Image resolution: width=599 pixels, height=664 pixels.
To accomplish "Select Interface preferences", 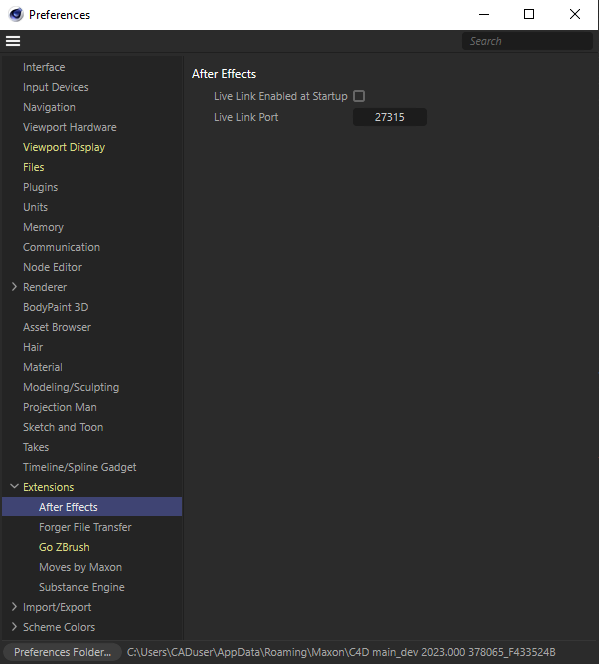I will [x=44, y=67].
